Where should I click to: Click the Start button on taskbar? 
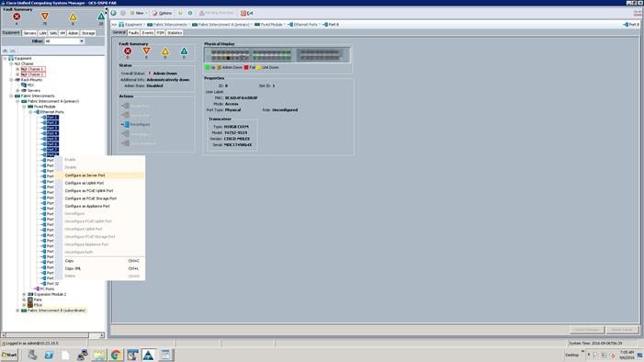9,355
